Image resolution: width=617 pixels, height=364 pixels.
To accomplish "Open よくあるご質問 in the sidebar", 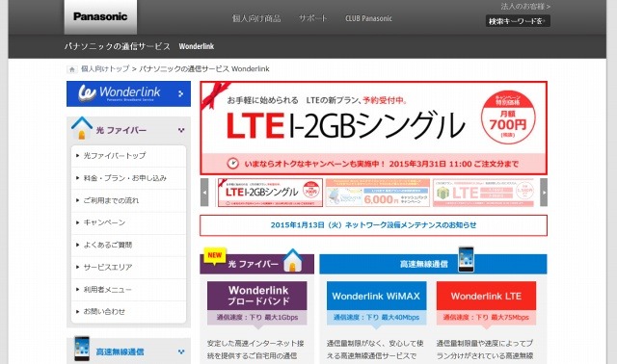I will click(x=128, y=245).
